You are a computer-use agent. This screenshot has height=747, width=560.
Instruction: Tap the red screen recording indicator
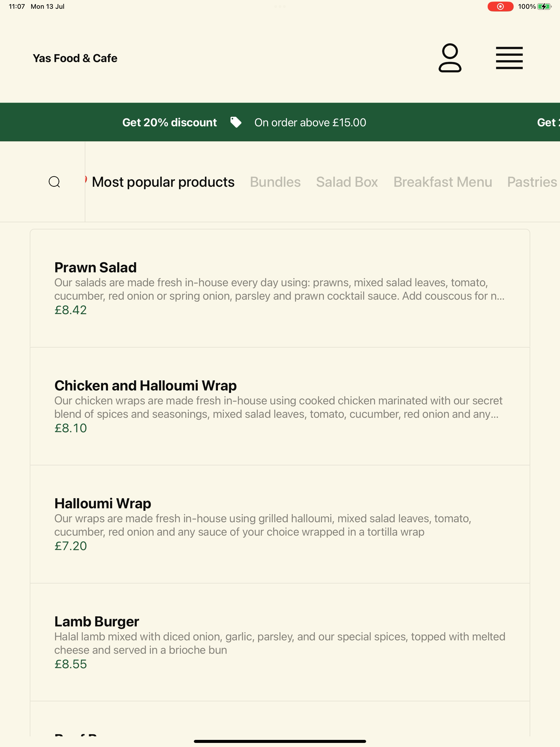(500, 6)
